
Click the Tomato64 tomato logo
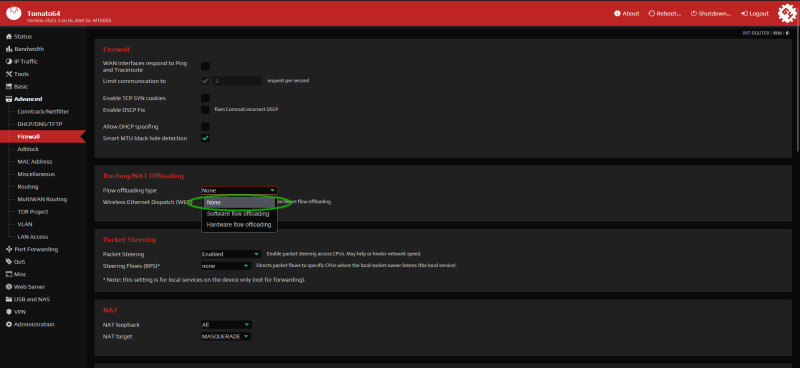(x=14, y=14)
